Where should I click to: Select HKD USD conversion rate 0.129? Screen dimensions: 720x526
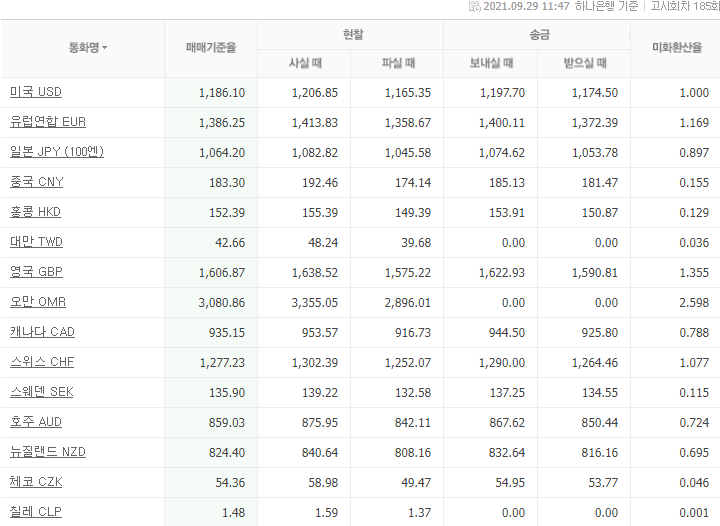click(x=694, y=213)
